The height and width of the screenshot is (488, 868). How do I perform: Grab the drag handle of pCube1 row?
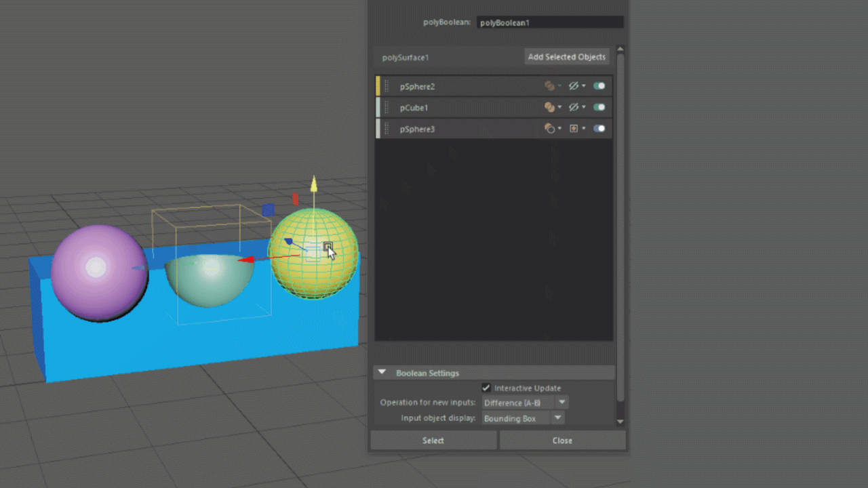pyautogui.click(x=387, y=107)
